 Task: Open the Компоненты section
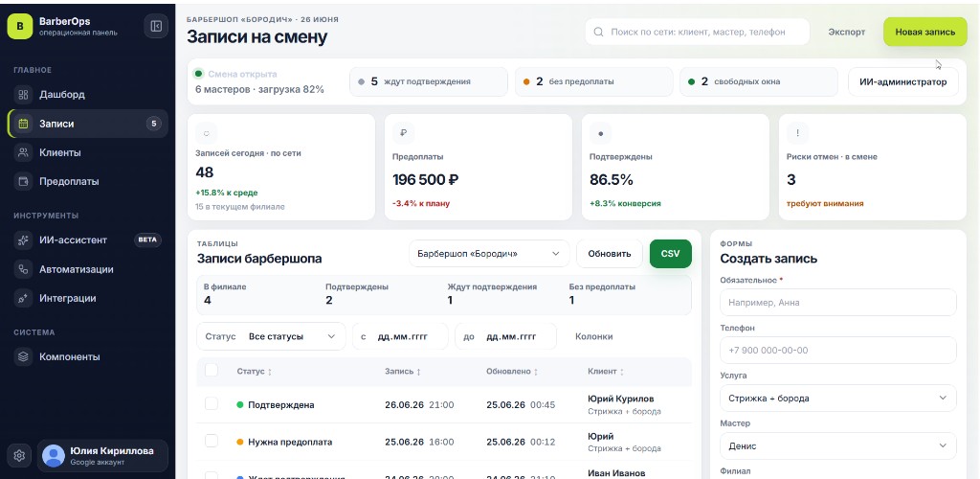click(x=87, y=357)
